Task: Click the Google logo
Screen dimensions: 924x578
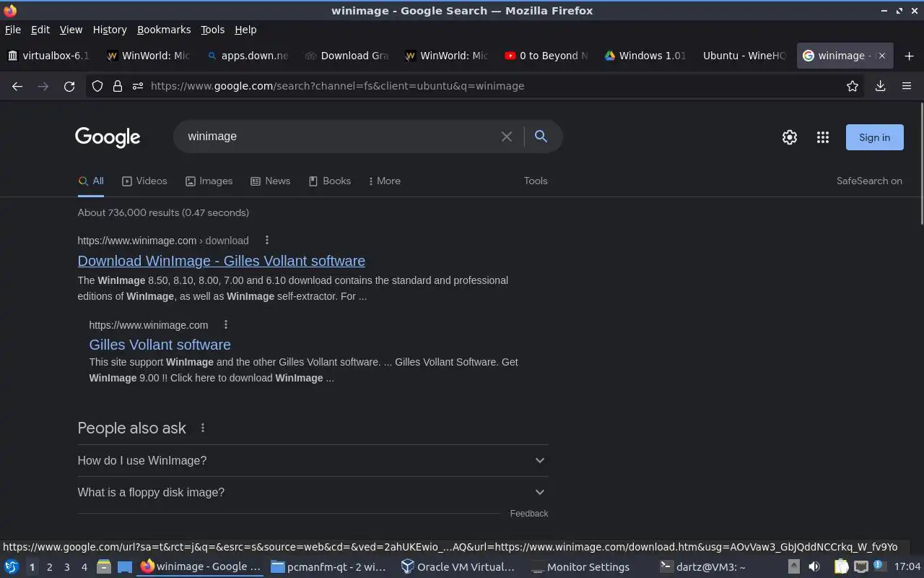Action: [x=108, y=137]
